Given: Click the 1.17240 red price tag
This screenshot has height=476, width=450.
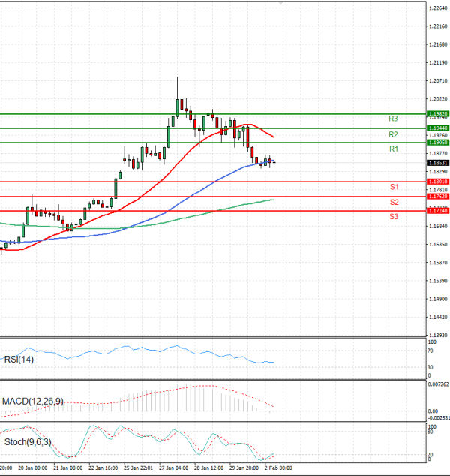Looking at the screenshot, I should pos(438,211).
